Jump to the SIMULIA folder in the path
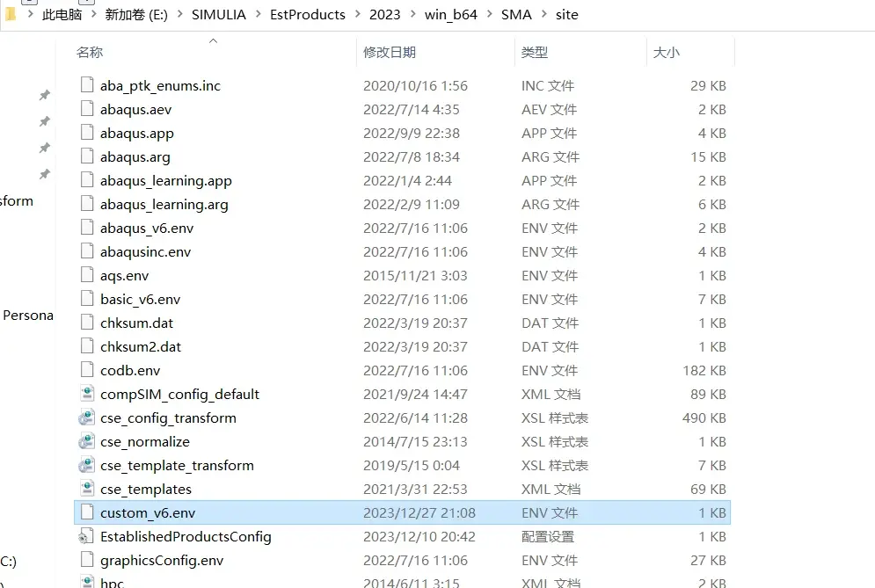Image resolution: width=875 pixels, height=588 pixels. (x=219, y=15)
